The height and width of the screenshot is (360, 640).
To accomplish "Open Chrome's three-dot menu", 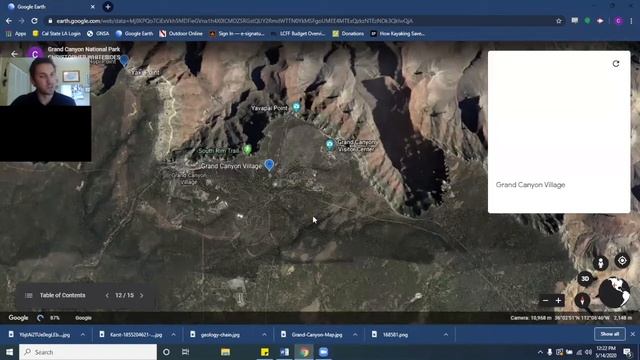I will pos(631,21).
